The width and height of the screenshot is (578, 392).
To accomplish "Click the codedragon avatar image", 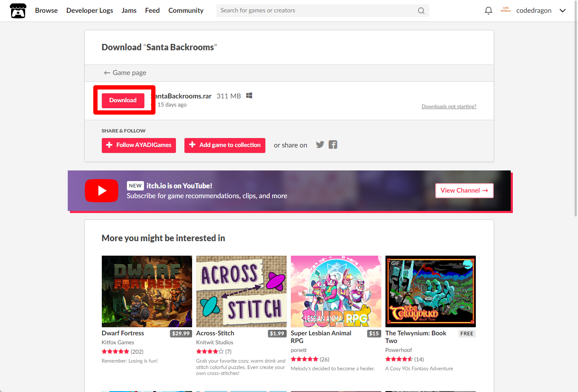I will click(x=506, y=10).
